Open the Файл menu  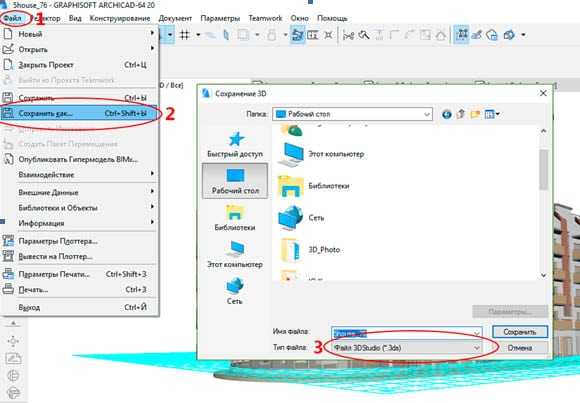(x=13, y=18)
